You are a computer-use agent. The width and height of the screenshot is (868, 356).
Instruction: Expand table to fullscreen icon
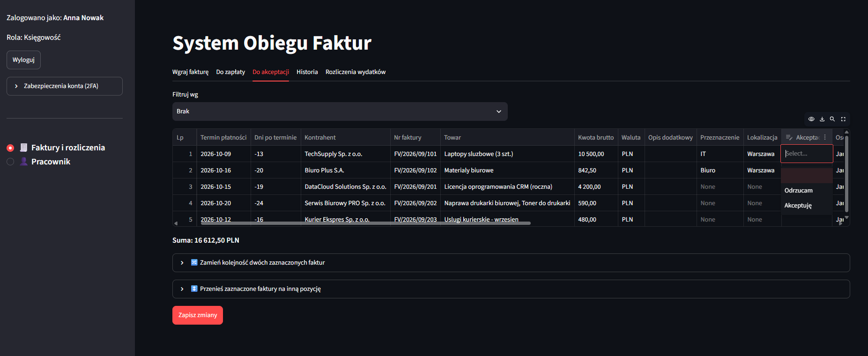843,119
